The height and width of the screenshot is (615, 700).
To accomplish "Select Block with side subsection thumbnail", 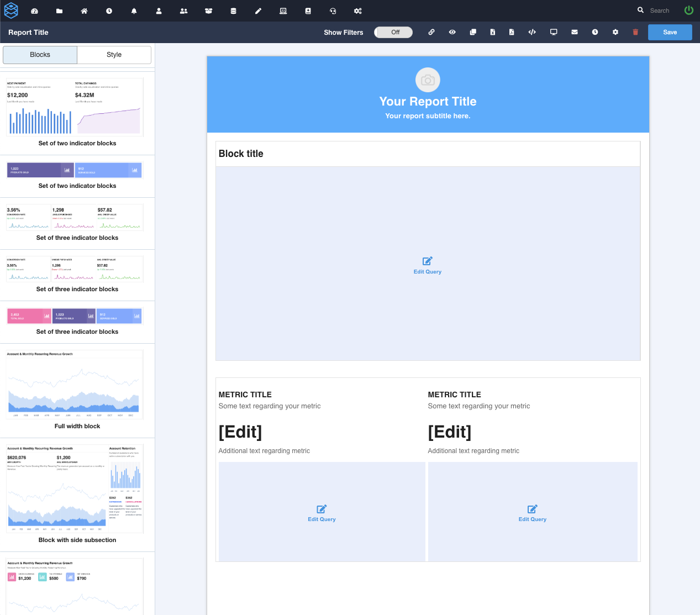I will (75, 489).
